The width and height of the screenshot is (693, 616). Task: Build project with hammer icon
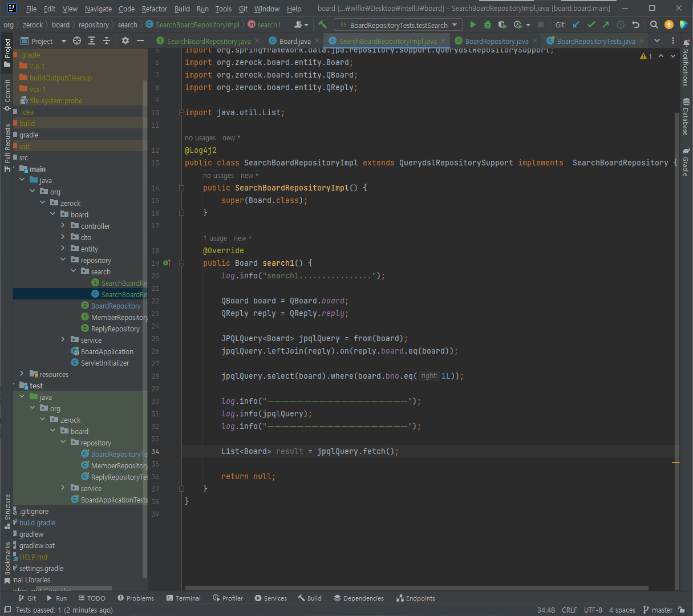[323, 25]
